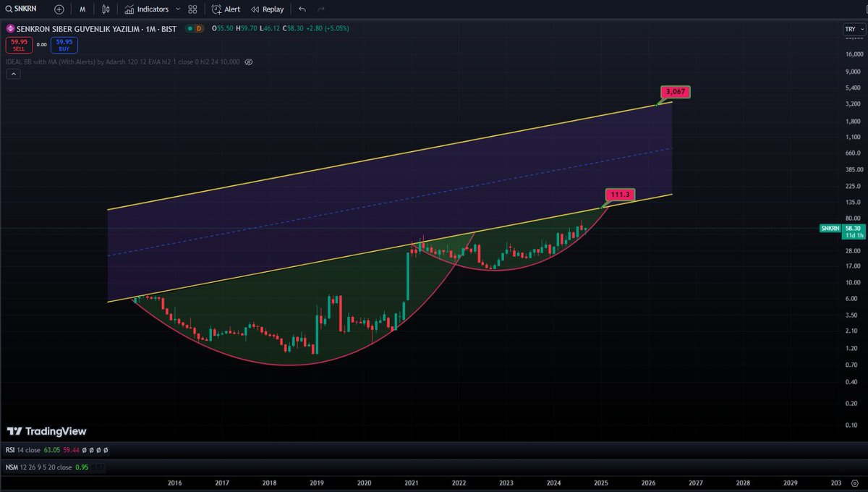This screenshot has width=868, height=492.
Task: Click the Senkron symbol logo icon
Action: coord(10,29)
